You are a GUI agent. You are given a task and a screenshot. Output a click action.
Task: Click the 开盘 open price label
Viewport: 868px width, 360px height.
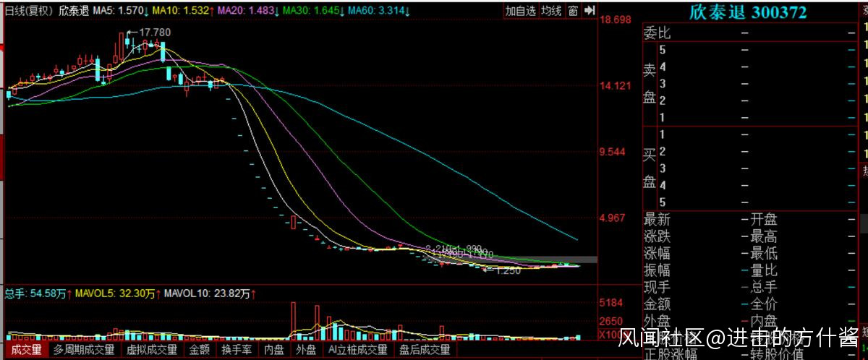pyautogui.click(x=764, y=219)
